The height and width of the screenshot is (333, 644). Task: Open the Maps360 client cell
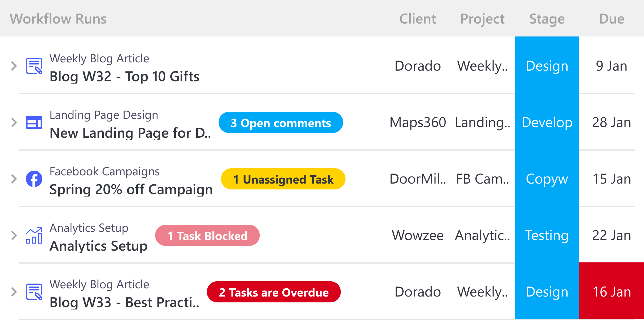pos(417,122)
